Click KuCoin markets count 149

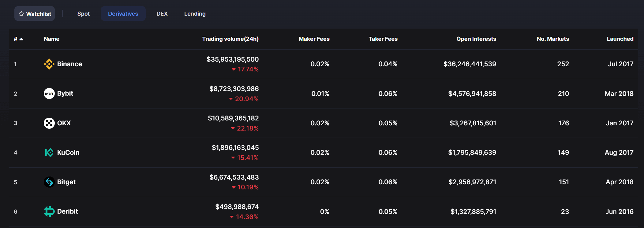[563, 153]
